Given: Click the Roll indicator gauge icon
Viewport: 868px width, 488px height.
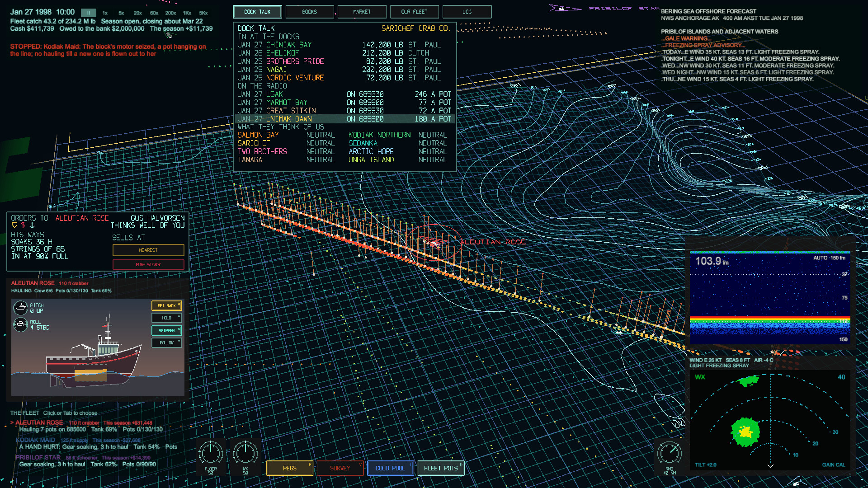Looking at the screenshot, I should (x=20, y=324).
